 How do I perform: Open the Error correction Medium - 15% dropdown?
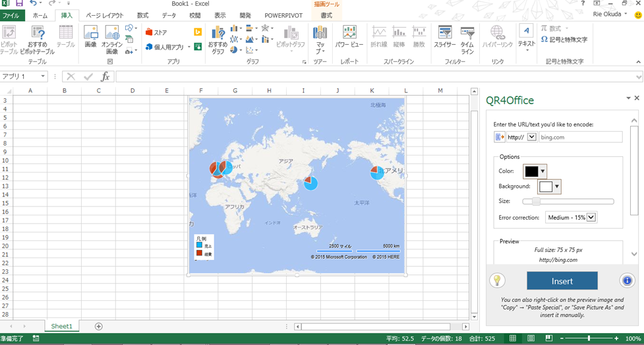tap(592, 218)
